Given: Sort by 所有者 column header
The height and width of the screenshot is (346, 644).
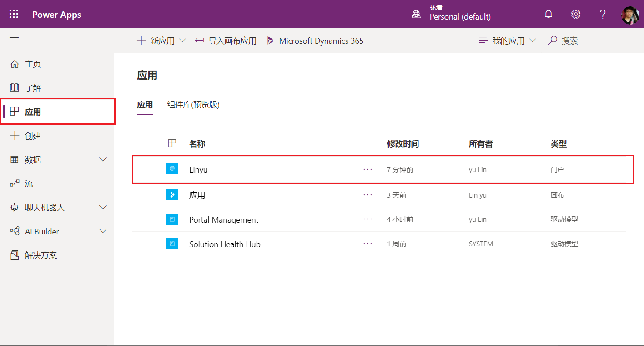Looking at the screenshot, I should (481, 144).
